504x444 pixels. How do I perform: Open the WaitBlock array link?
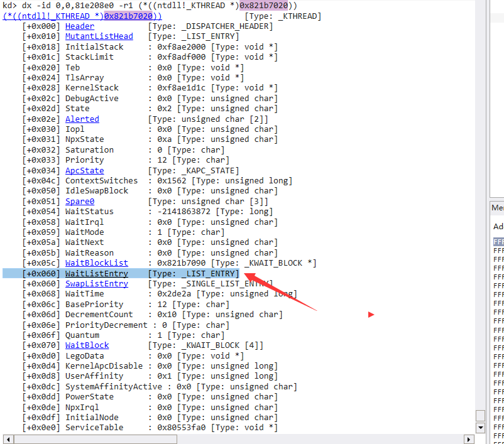pos(87,345)
